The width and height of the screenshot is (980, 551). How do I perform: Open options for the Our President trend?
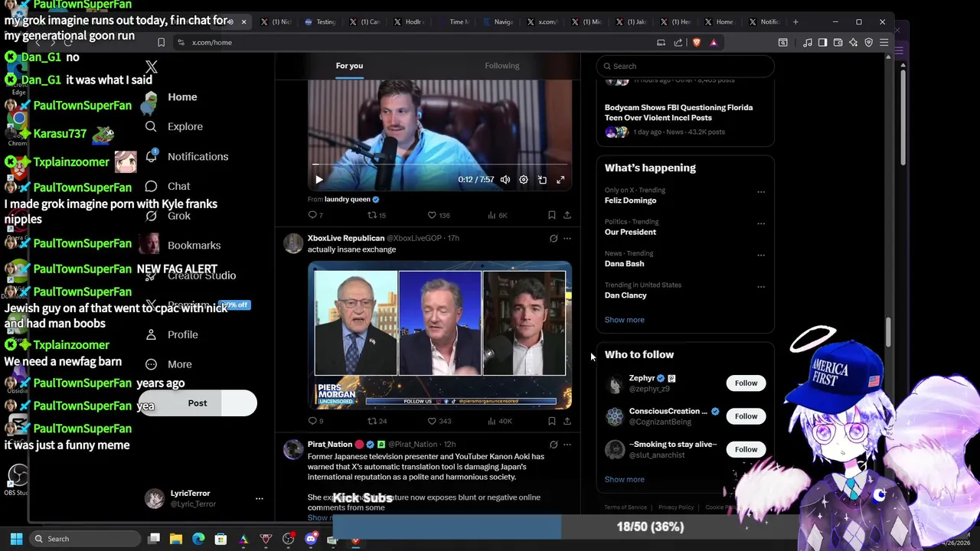pyautogui.click(x=761, y=223)
